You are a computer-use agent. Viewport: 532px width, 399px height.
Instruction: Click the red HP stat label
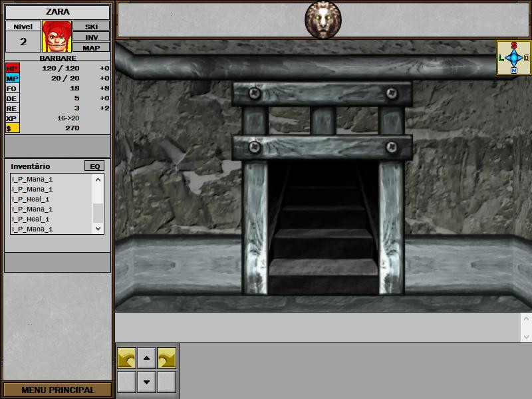[x=13, y=68]
